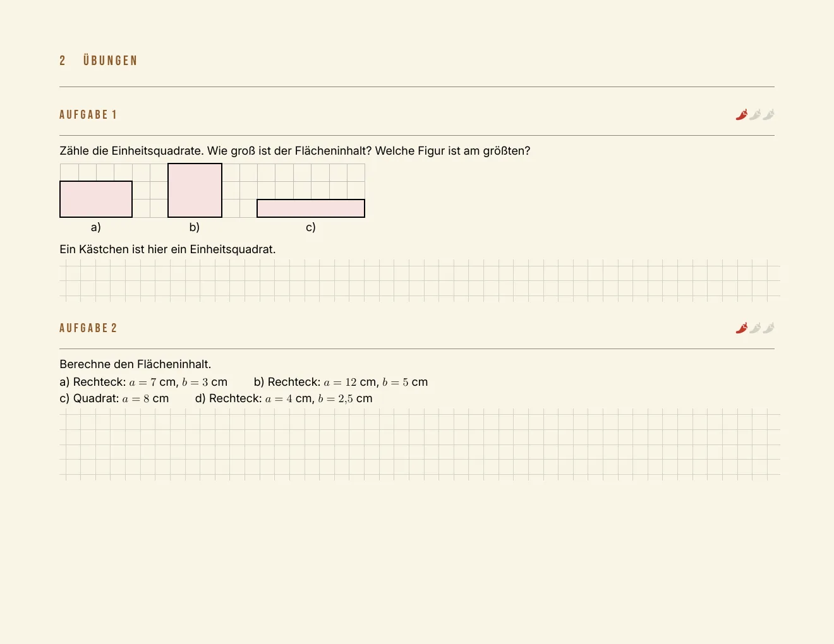Image resolution: width=834 pixels, height=644 pixels.
Task: Click the label a) under the first figure
Action: tap(96, 227)
